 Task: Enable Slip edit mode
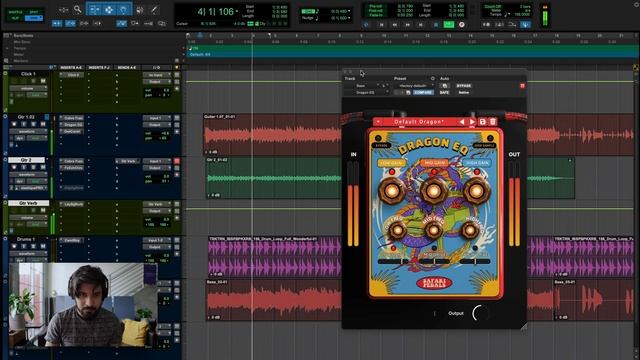click(x=16, y=18)
